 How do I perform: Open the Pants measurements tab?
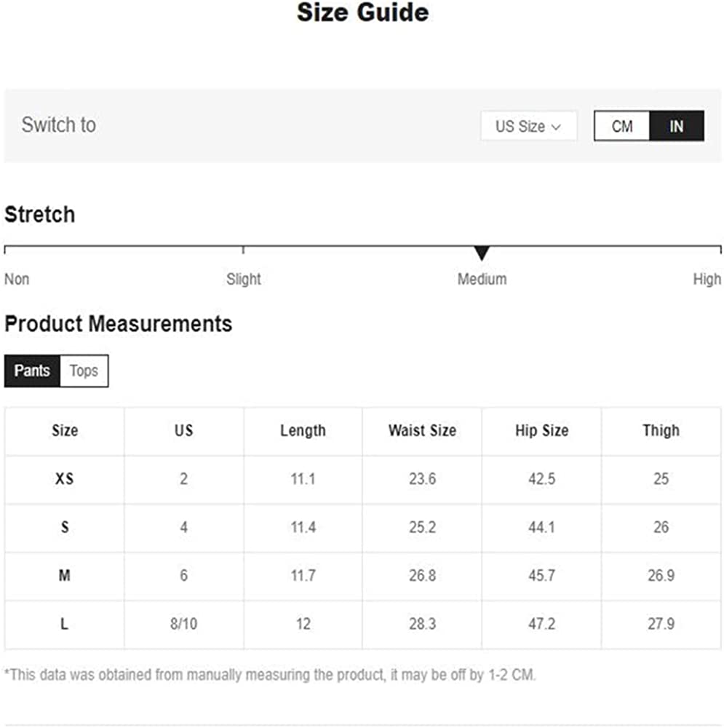[32, 371]
